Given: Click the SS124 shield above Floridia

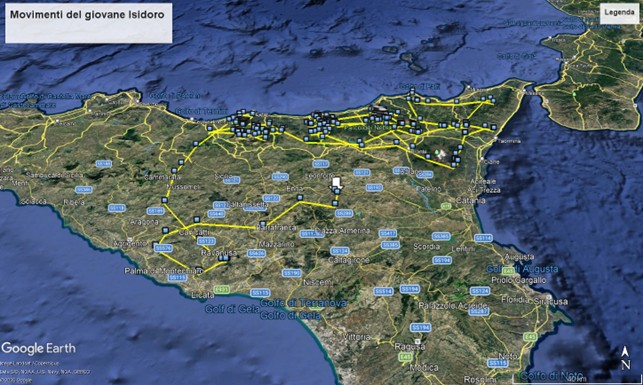Looking at the screenshot, I should (480, 291).
